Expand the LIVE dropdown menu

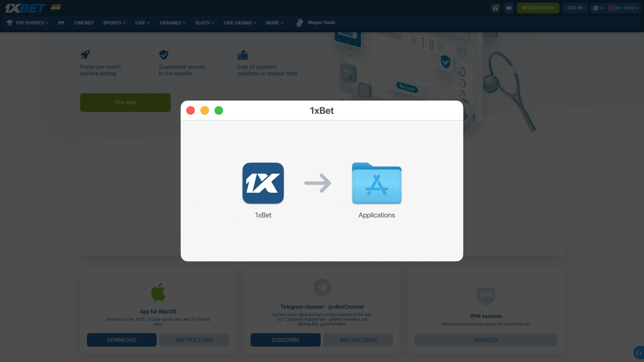click(x=143, y=23)
